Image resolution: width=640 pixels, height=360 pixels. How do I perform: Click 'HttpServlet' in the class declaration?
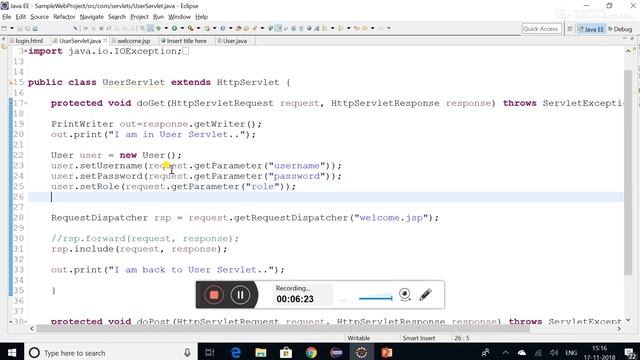248,82
